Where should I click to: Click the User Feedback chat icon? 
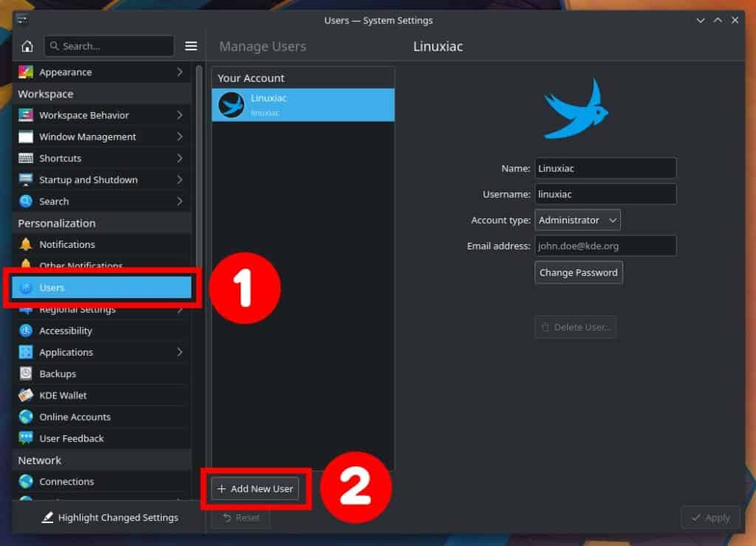pyautogui.click(x=26, y=438)
